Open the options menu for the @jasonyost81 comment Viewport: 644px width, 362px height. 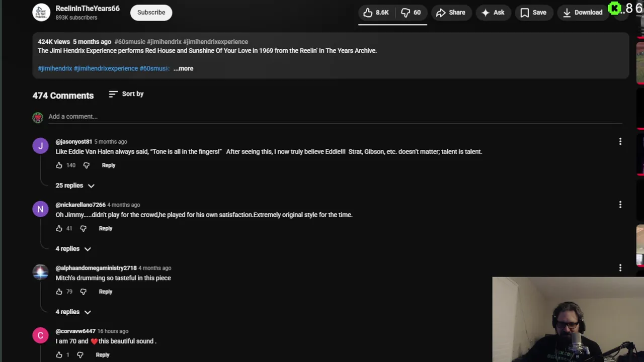(620, 142)
